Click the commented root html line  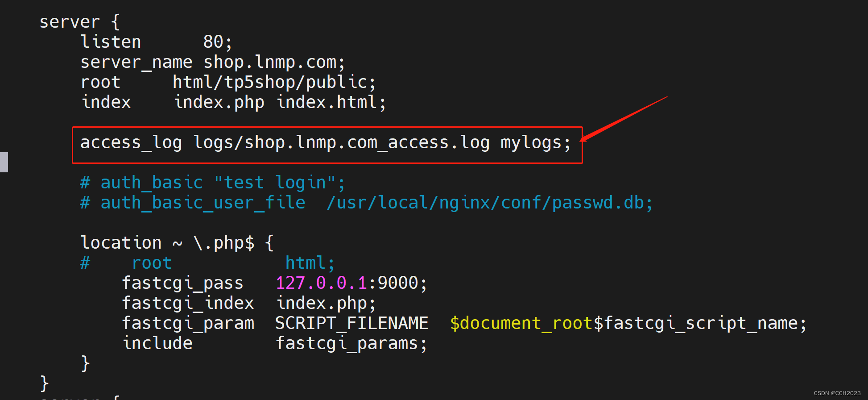point(207,263)
